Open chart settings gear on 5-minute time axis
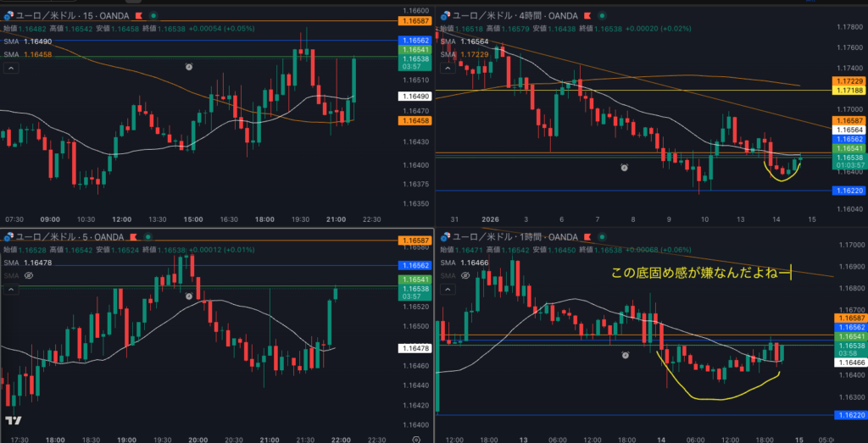The height and width of the screenshot is (443, 868). click(416, 440)
